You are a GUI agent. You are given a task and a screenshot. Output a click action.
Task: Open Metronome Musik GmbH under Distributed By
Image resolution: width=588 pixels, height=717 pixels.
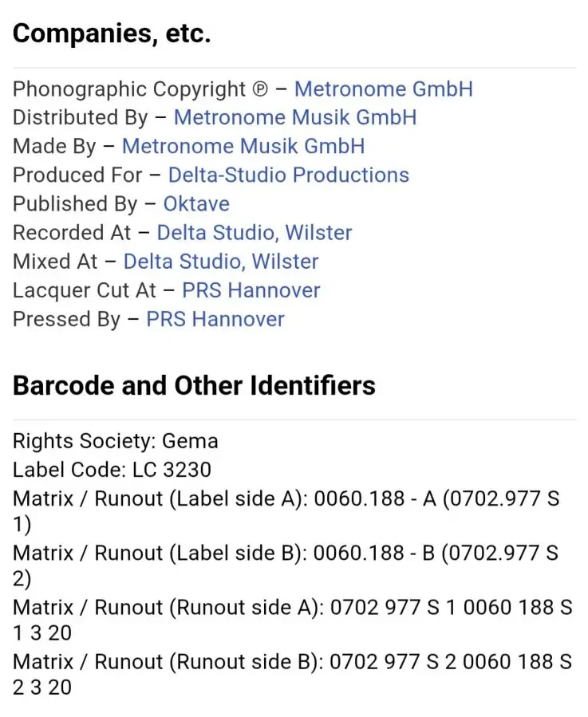pyautogui.click(x=295, y=117)
